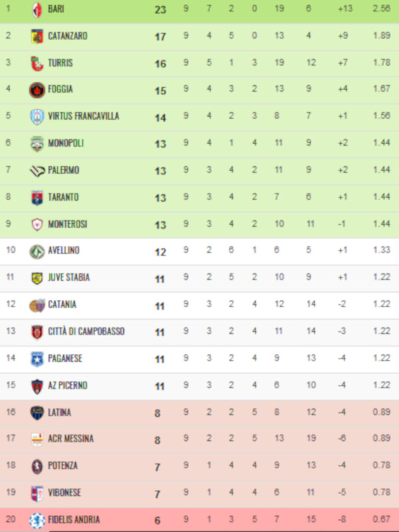Open the ACR Messina team link
The width and height of the screenshot is (399, 532).
point(70,439)
